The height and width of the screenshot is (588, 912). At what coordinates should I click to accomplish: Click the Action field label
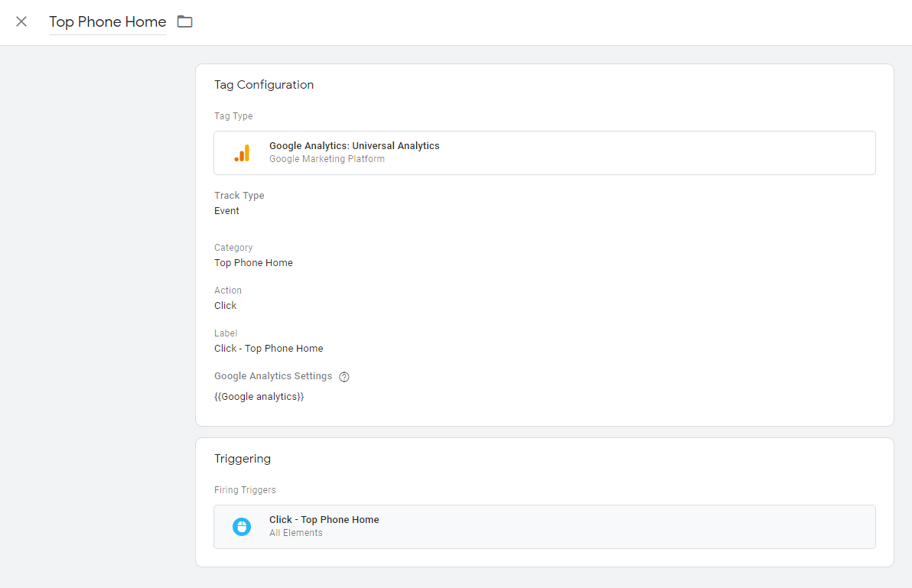[228, 291]
